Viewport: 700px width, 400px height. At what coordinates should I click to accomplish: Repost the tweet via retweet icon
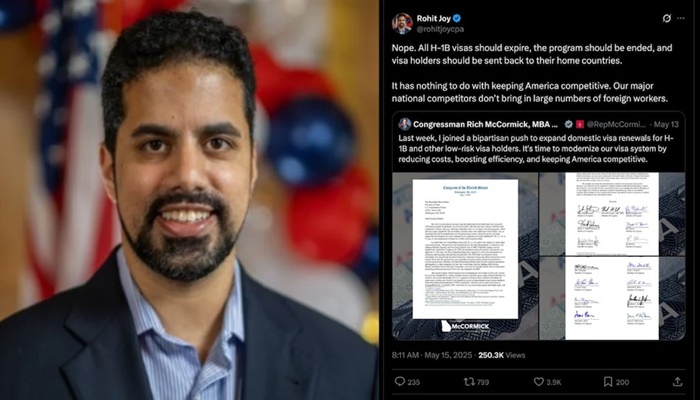click(469, 382)
